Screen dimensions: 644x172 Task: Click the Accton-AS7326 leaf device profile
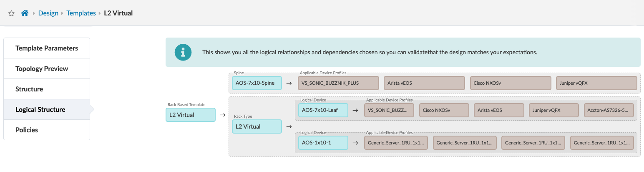(609, 110)
